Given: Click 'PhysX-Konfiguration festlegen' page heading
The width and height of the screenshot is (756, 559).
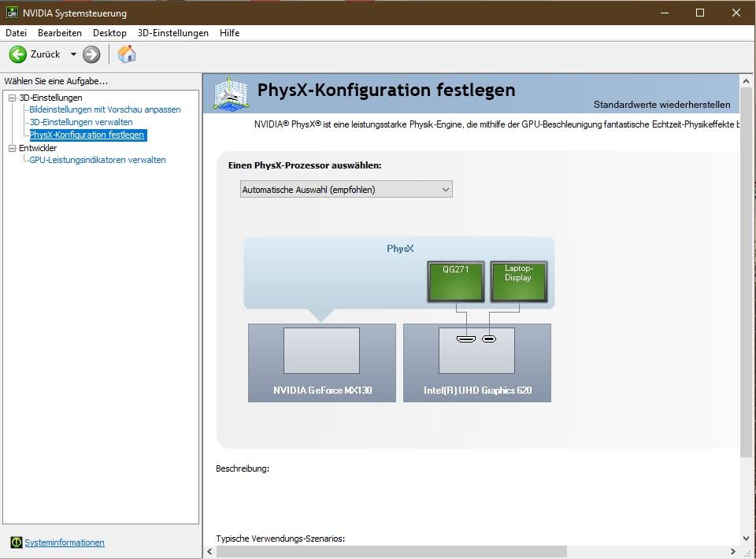Looking at the screenshot, I should [386, 90].
